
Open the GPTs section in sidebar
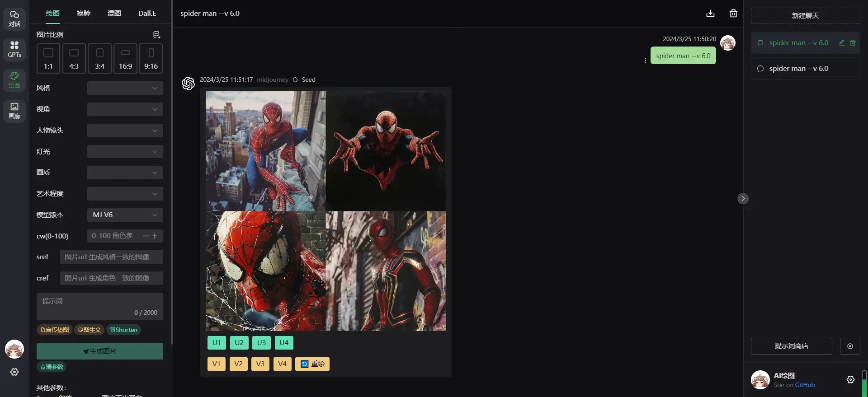(14, 49)
